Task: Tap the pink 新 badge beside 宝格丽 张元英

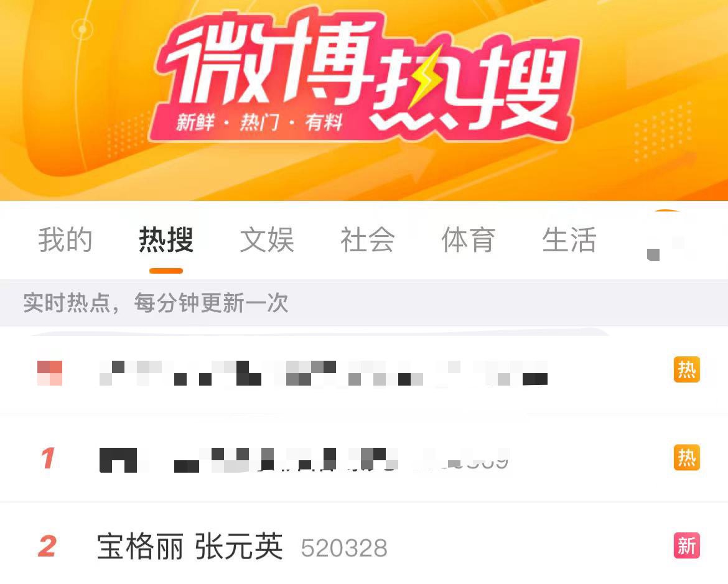Action: [x=687, y=545]
